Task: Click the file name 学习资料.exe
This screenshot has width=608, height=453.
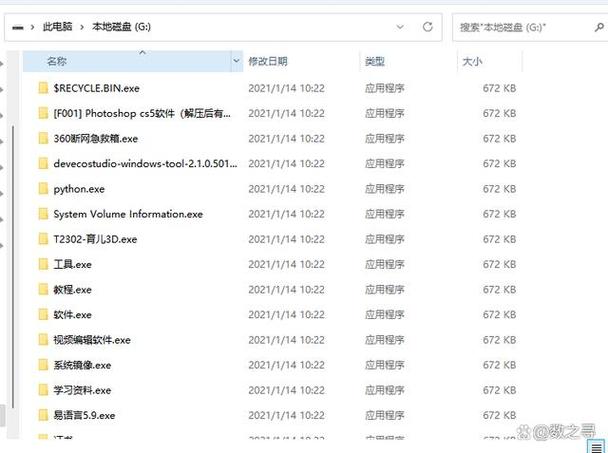Action: (82, 390)
